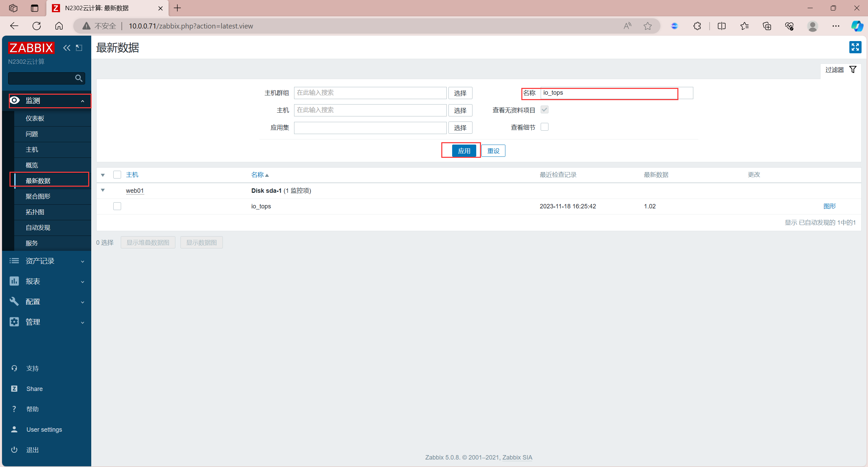The image size is (868, 467).
Task: Open workspaces icon in title bar
Action: tap(13, 8)
